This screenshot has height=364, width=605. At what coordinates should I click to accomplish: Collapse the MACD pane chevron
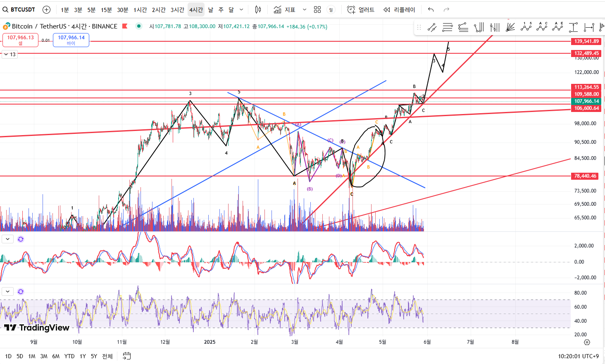tap(7, 239)
